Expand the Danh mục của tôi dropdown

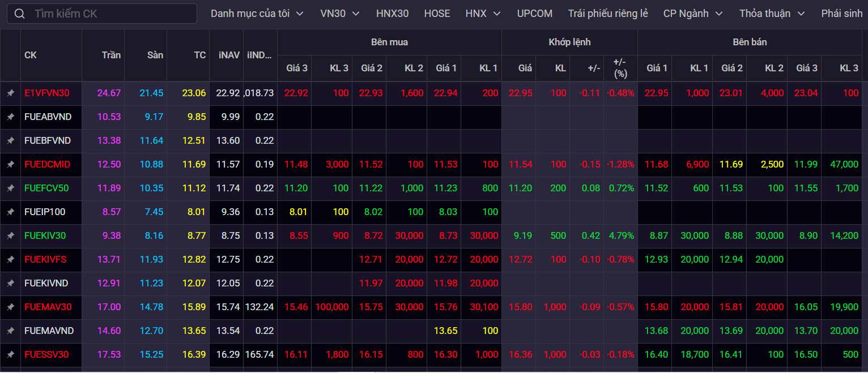[x=257, y=14]
